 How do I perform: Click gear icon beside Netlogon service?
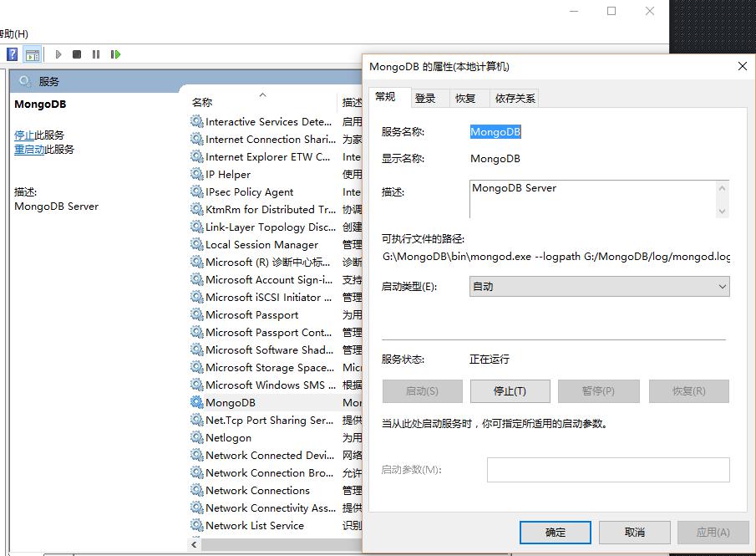[196, 437]
